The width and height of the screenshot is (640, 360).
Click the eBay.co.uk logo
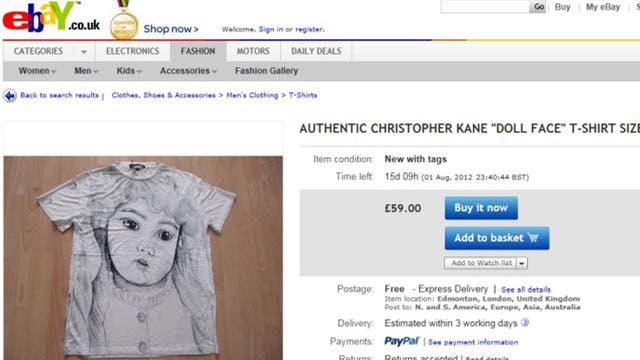51,17
